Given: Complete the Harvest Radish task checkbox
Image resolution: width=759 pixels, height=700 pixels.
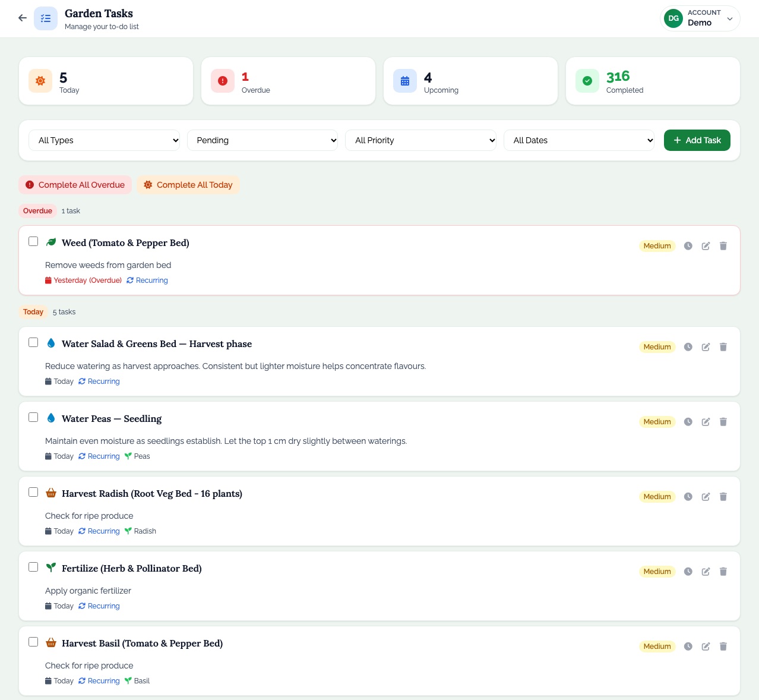Looking at the screenshot, I should (33, 492).
